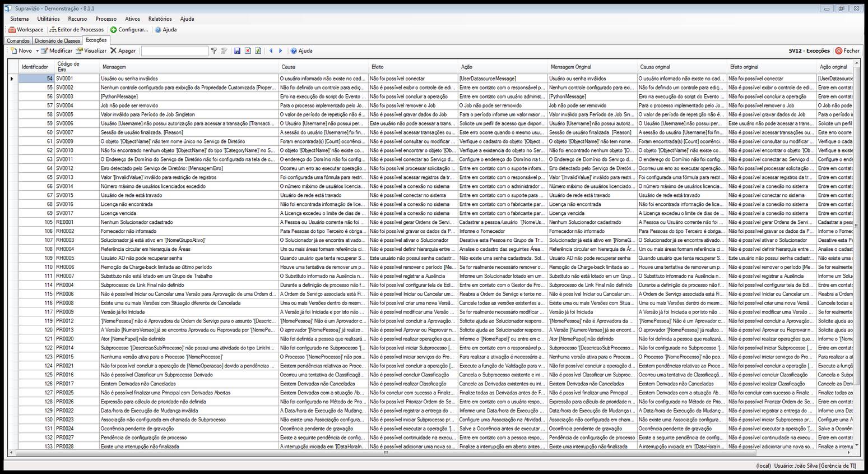Refresh the grid with the green arrows icon
868x474 pixels.
coord(258,50)
